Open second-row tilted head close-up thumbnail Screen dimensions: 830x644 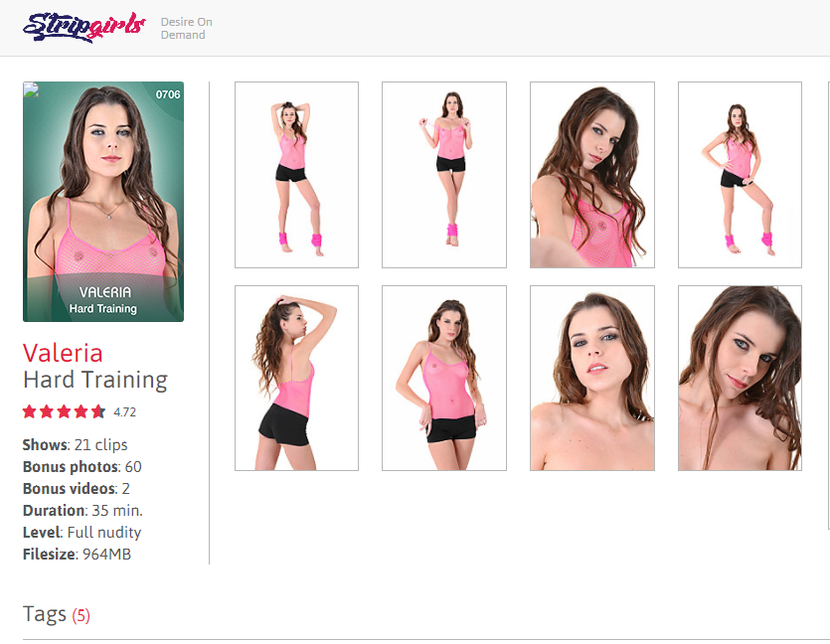740,378
